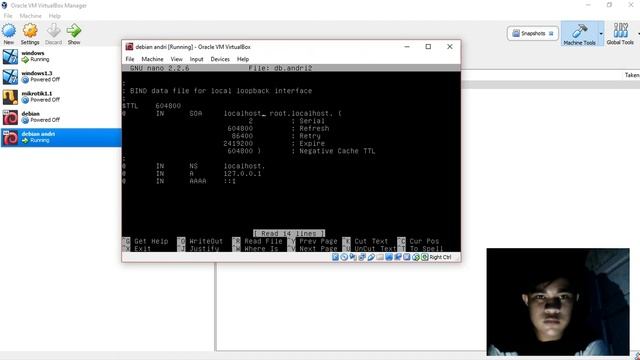Image resolution: width=640 pixels, height=360 pixels.
Task: Click the 'root.localhost.' SOA text
Action: 300,113
